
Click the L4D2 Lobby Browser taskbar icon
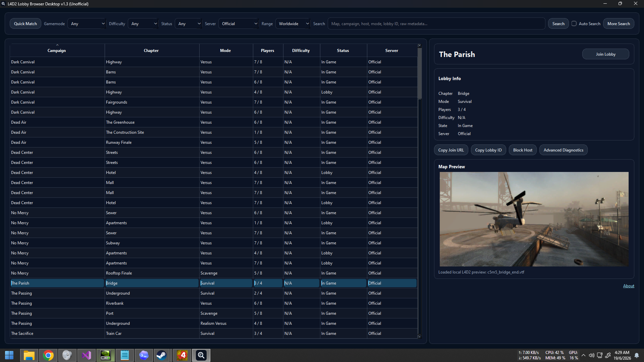pyautogui.click(x=201, y=355)
